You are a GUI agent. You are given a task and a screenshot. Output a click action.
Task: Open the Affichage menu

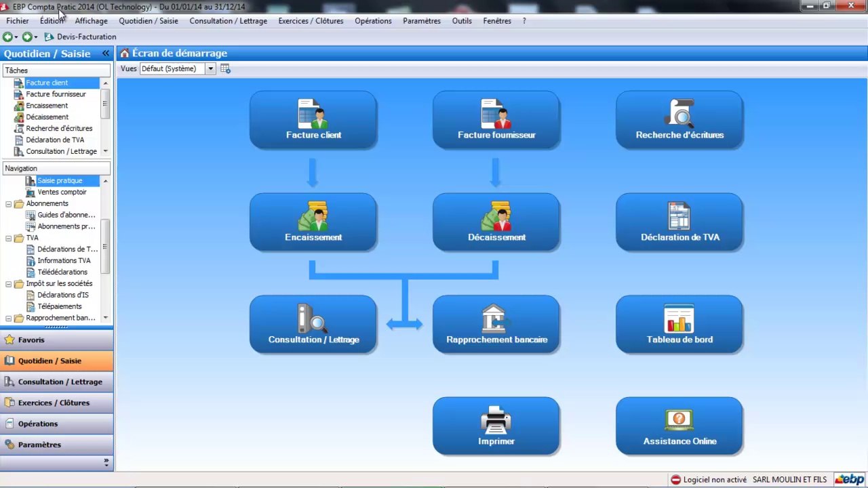click(x=91, y=21)
